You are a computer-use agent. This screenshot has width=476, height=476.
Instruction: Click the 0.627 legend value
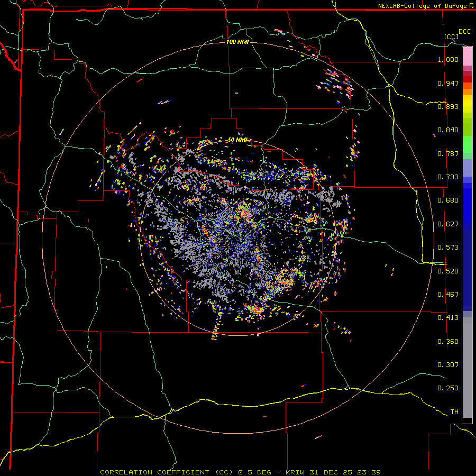448,224
